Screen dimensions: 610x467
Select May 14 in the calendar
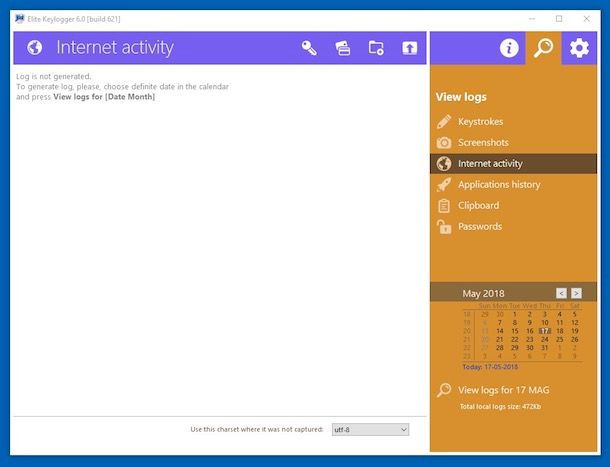(x=500, y=331)
